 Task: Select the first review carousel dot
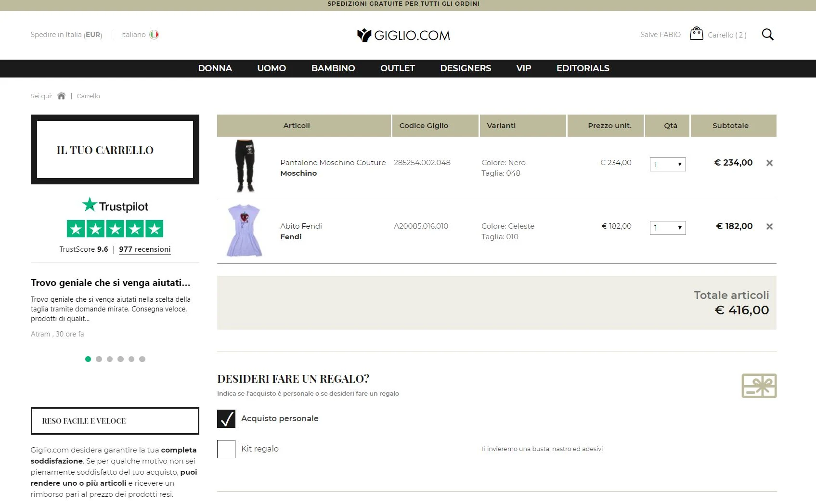[x=88, y=359]
